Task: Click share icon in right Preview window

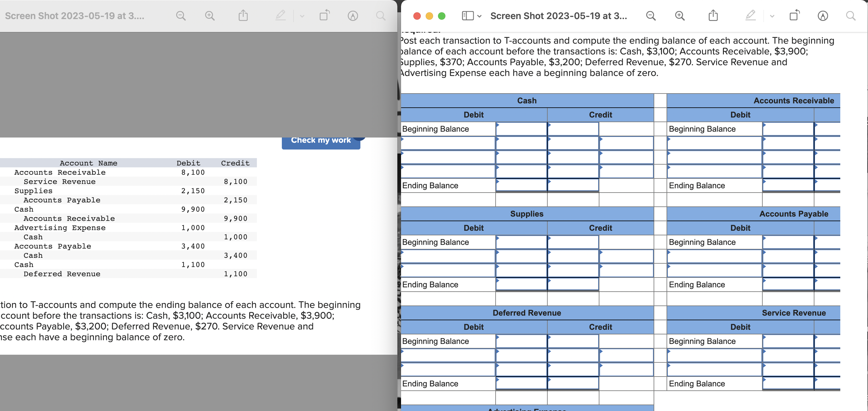Action: click(x=713, y=16)
